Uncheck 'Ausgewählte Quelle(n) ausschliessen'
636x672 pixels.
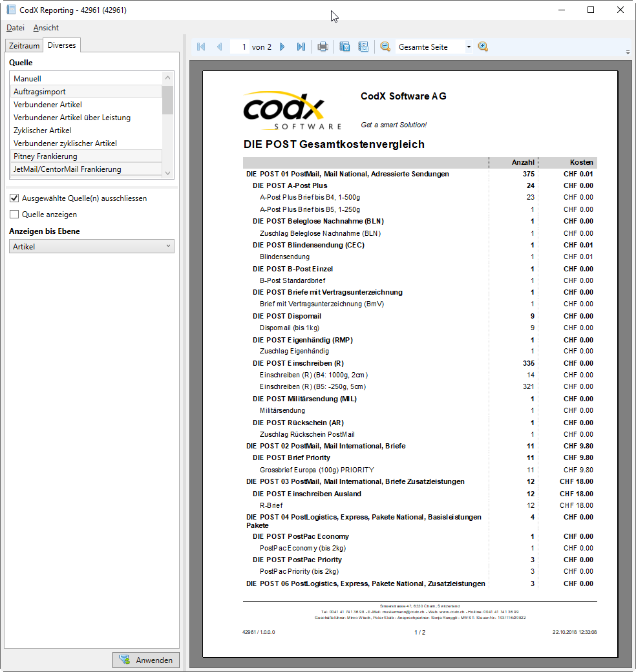[x=14, y=198]
